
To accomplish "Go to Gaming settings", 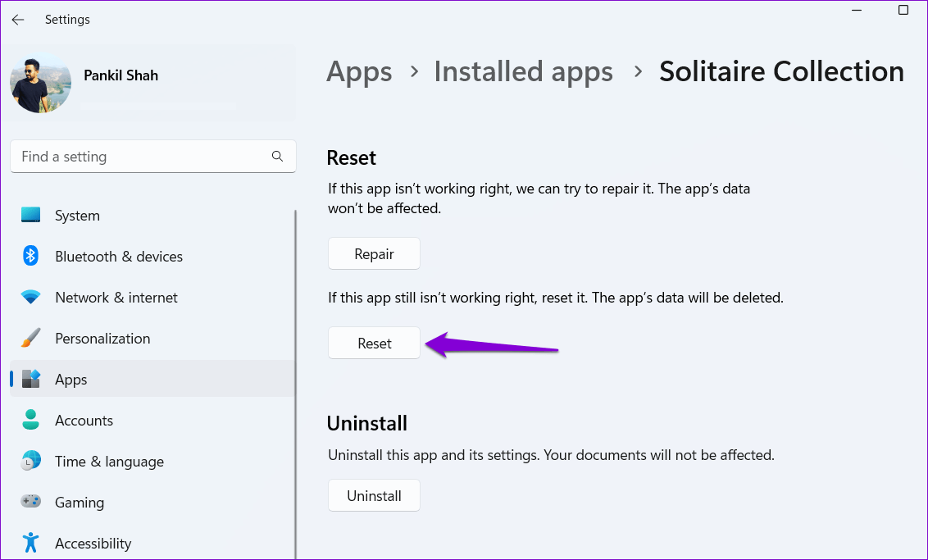I will (152, 502).
